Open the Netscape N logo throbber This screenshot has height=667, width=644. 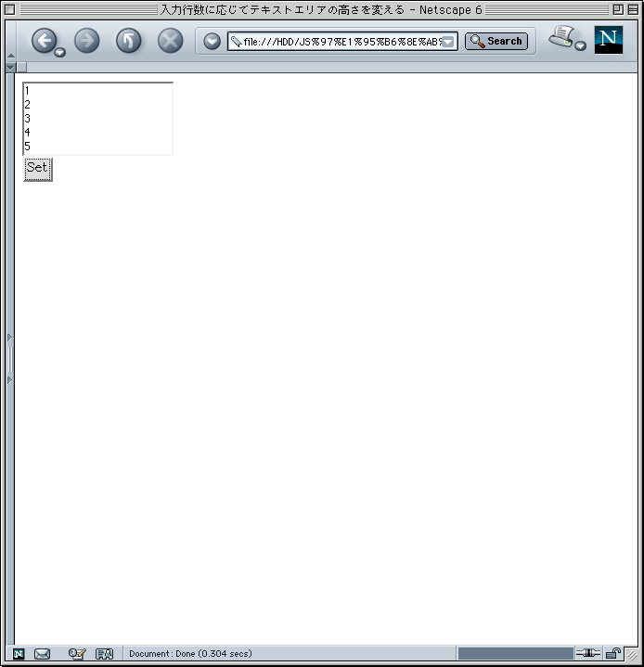[608, 40]
